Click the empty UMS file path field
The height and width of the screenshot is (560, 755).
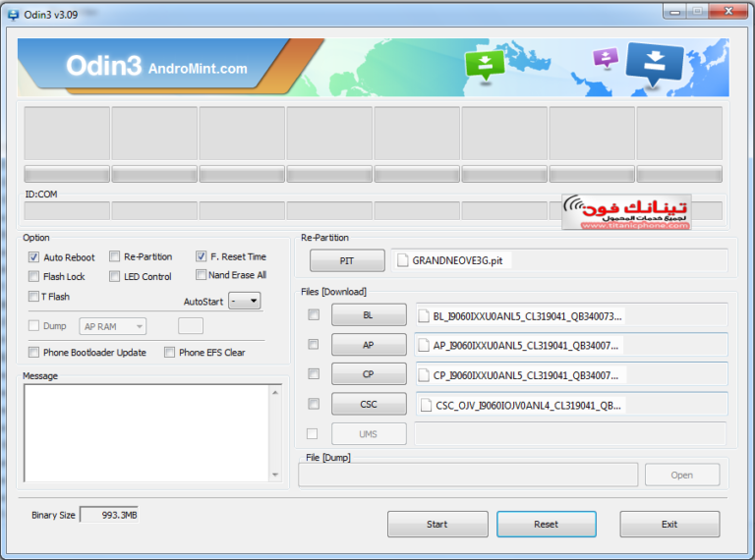click(570, 433)
